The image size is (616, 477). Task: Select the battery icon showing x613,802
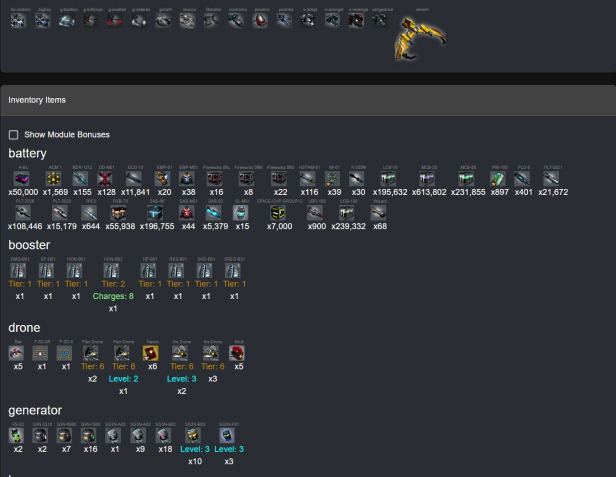(428, 177)
